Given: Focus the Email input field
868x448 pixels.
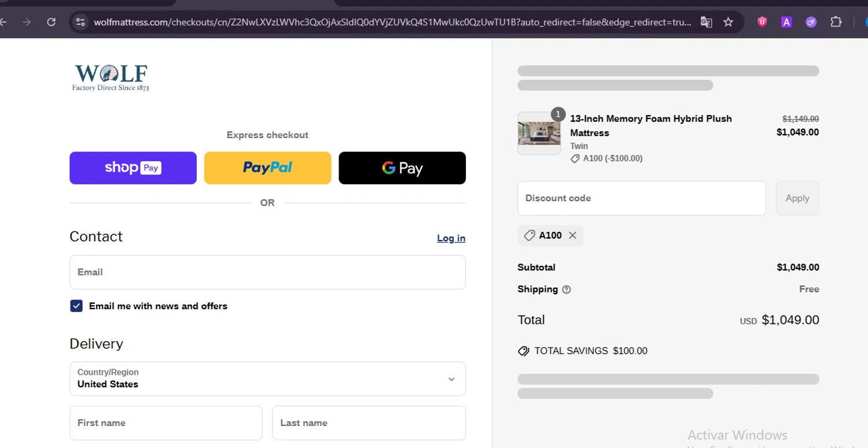Looking at the screenshot, I should click(x=267, y=272).
